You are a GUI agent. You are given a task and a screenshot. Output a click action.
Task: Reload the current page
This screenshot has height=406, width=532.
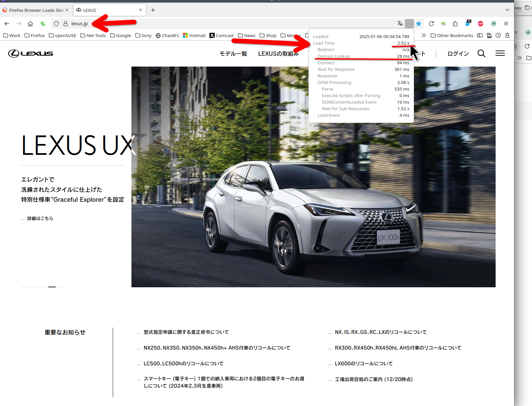(x=431, y=24)
